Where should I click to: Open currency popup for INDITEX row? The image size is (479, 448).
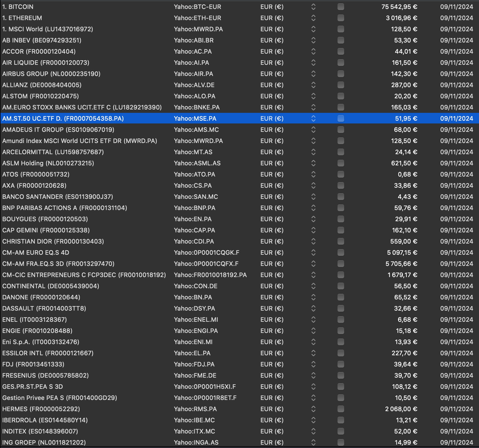pyautogui.click(x=313, y=431)
